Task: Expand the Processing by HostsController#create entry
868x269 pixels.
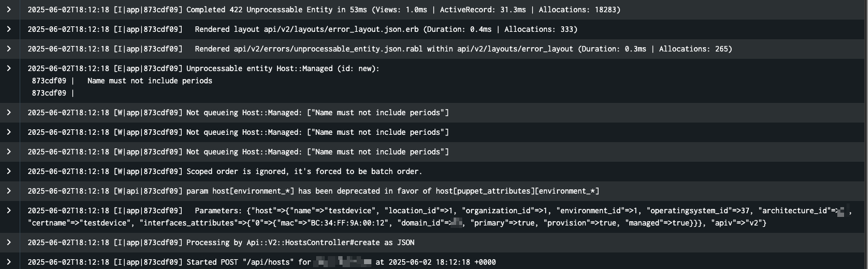Action: [9, 243]
